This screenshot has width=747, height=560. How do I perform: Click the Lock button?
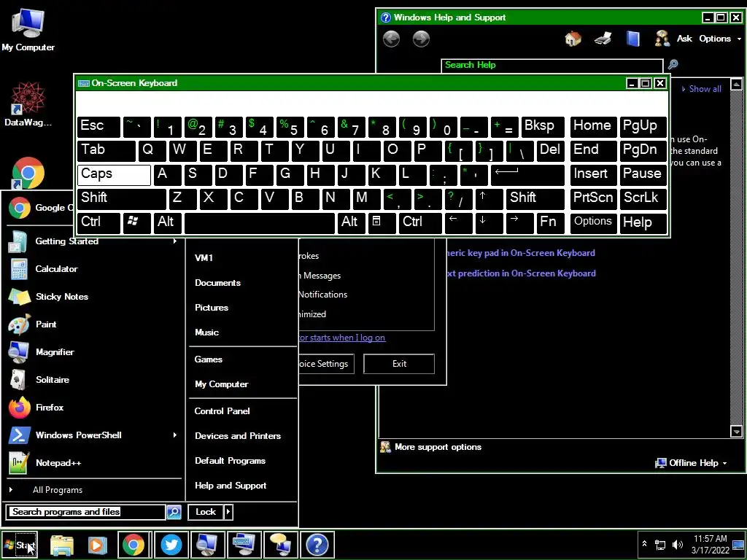pos(206,512)
